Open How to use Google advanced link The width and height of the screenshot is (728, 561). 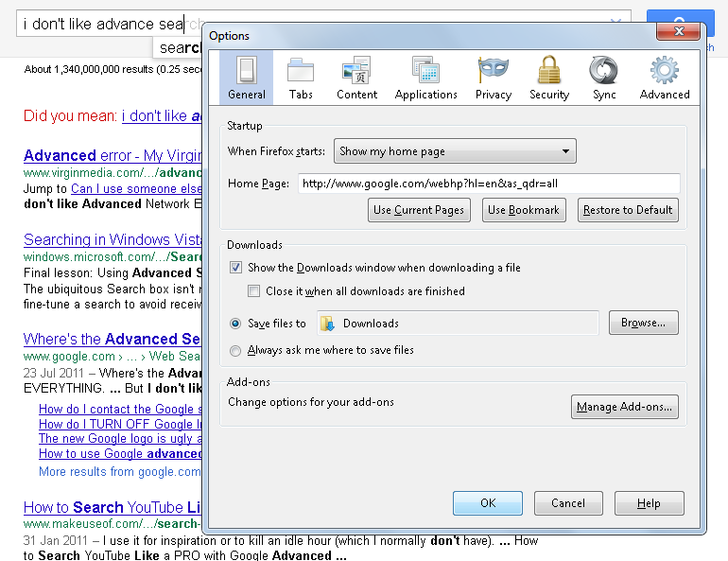coord(121,453)
